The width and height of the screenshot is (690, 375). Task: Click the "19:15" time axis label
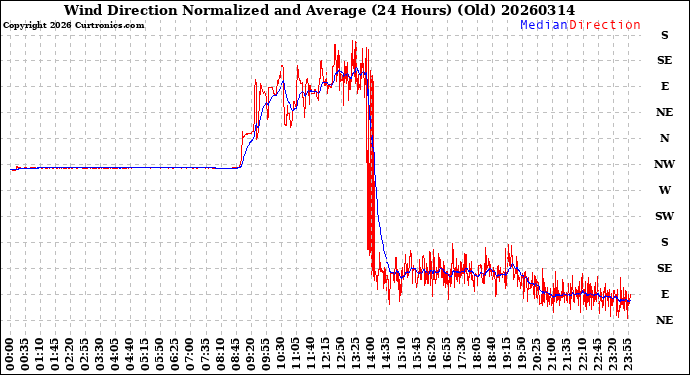[x=506, y=355]
